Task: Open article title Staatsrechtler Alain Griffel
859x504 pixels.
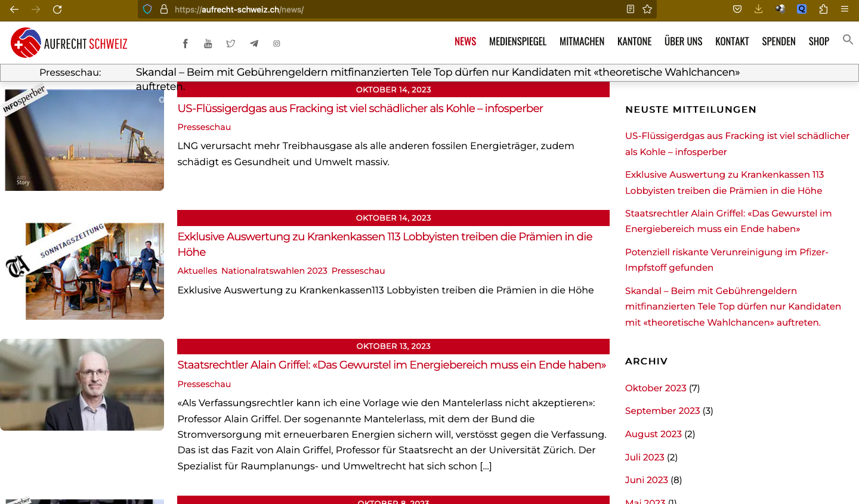Action: pyautogui.click(x=392, y=365)
